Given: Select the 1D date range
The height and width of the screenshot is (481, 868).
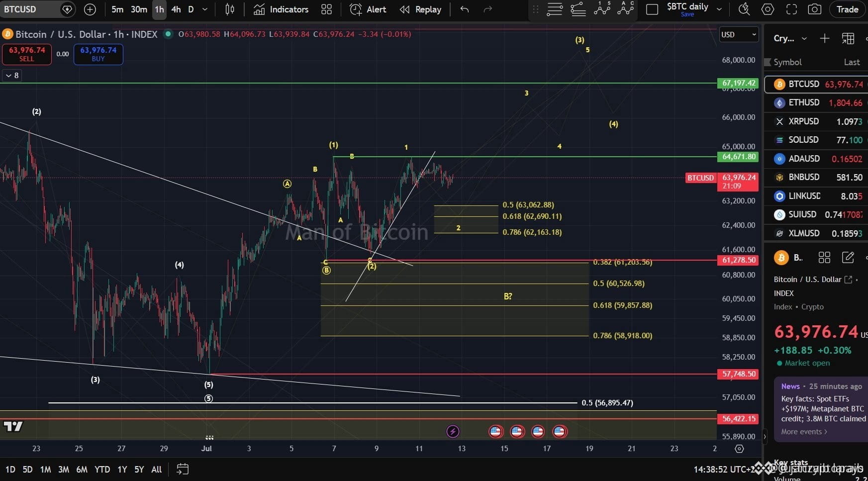Looking at the screenshot, I should [10, 469].
